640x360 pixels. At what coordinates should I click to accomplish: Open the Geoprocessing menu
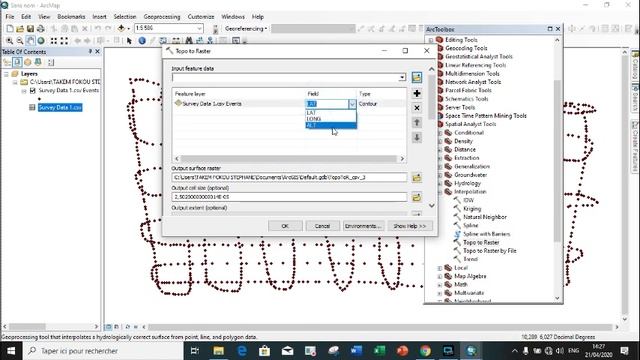click(162, 17)
